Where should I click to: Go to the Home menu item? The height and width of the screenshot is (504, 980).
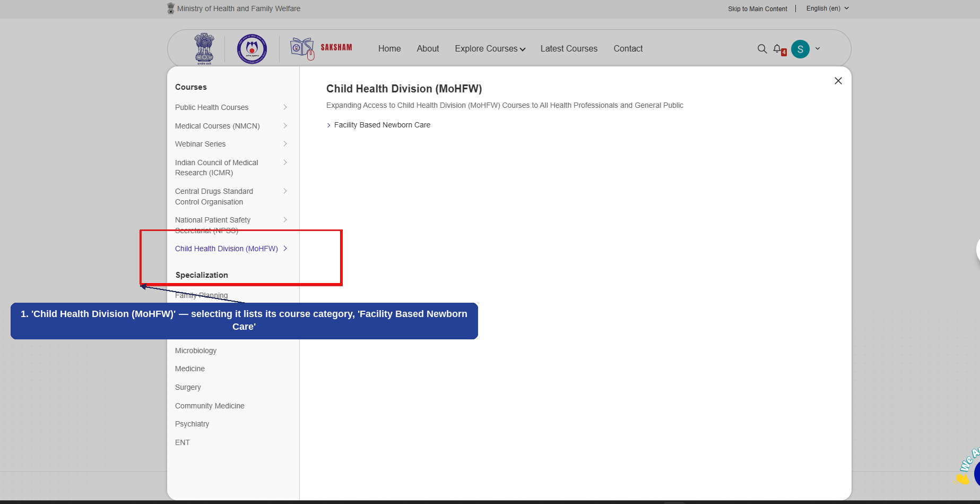pyautogui.click(x=389, y=48)
